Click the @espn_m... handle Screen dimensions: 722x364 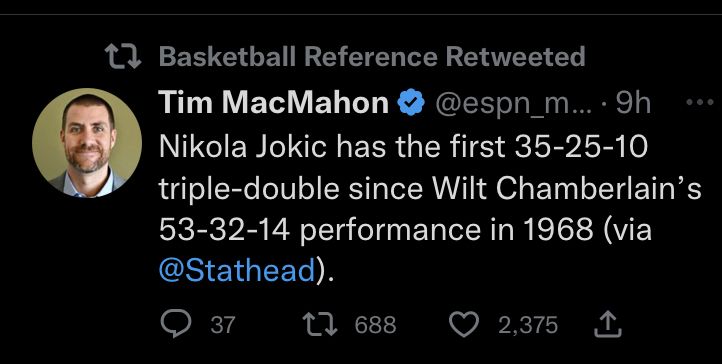[x=514, y=104]
